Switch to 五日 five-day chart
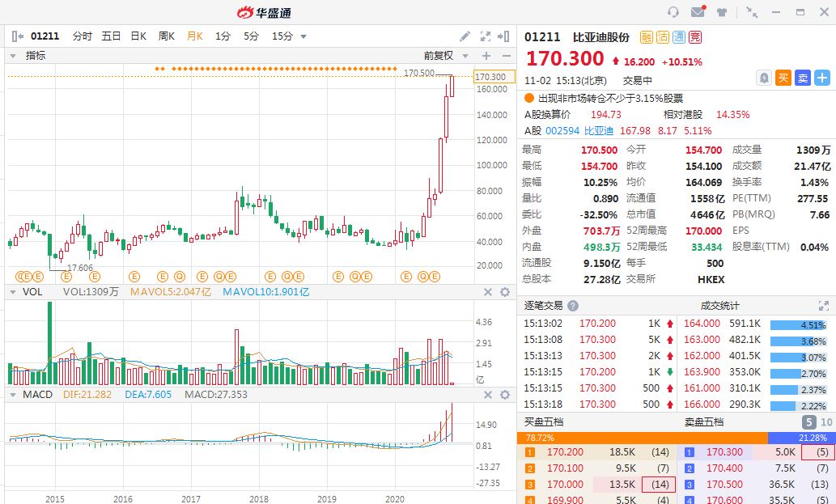This screenshot has height=504, width=836. pyautogui.click(x=111, y=36)
